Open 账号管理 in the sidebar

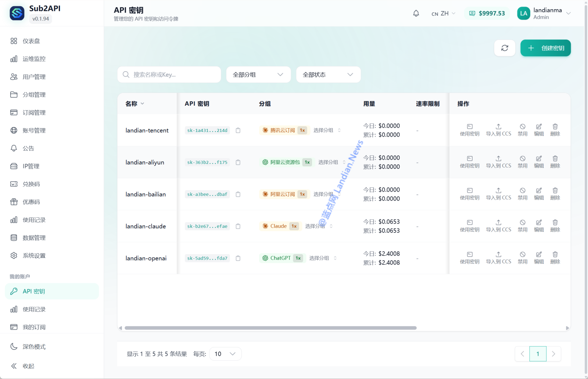pos(34,130)
